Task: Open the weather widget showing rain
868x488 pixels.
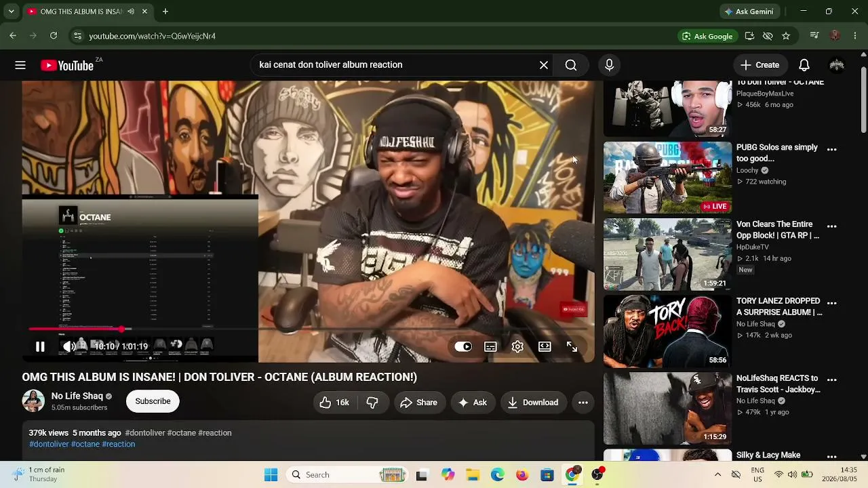Action: pos(40,474)
